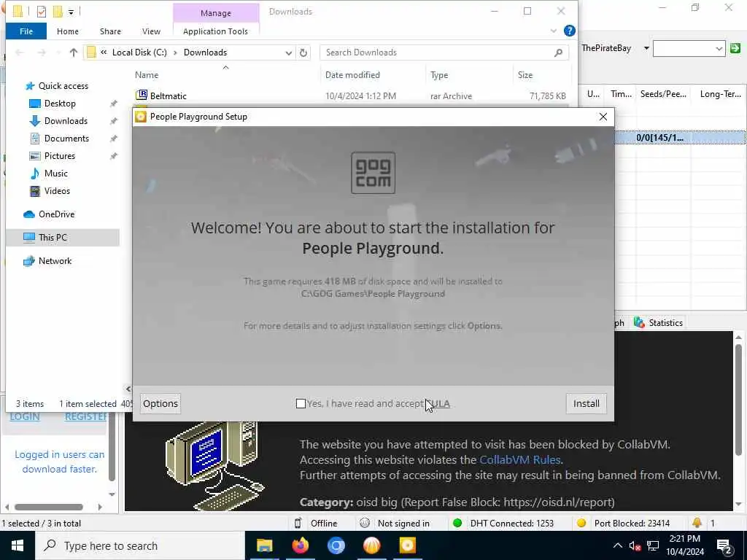Go up one folder level arrow
This screenshot has width=747, height=560.
coord(74,52)
